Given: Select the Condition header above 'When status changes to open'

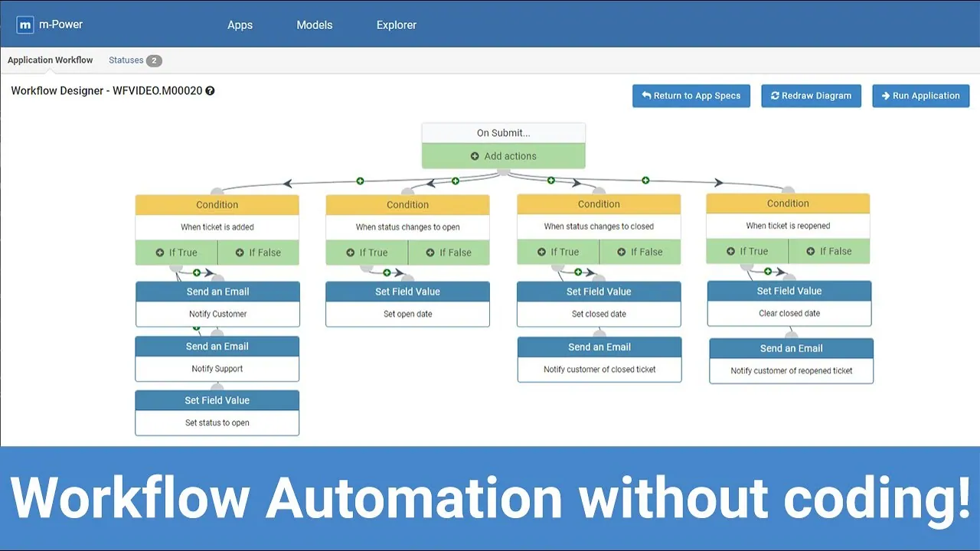Looking at the screenshot, I should point(407,205).
